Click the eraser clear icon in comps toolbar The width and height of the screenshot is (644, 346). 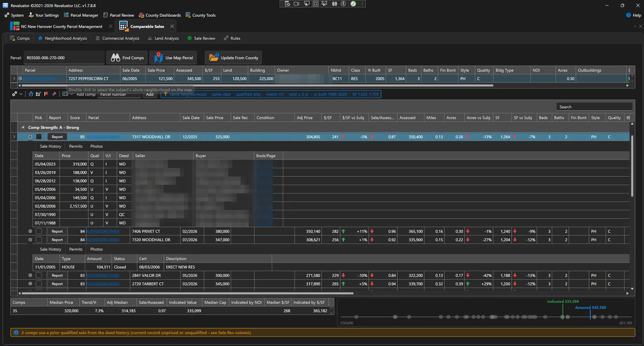point(54,94)
